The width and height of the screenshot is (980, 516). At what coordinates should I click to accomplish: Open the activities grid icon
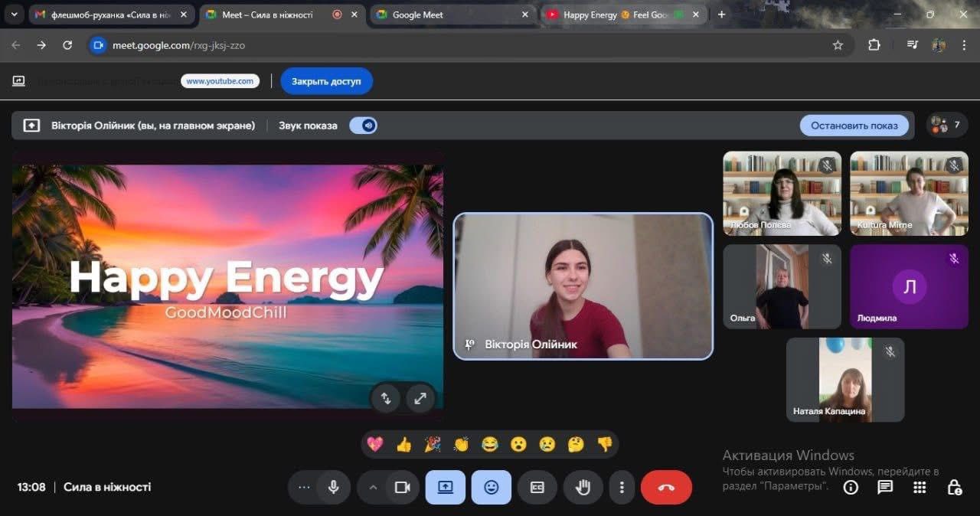pos(920,488)
